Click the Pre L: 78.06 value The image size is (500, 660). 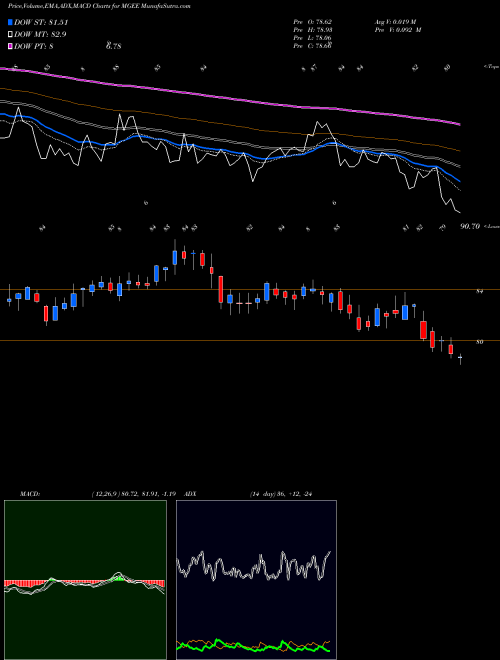pyautogui.click(x=313, y=38)
